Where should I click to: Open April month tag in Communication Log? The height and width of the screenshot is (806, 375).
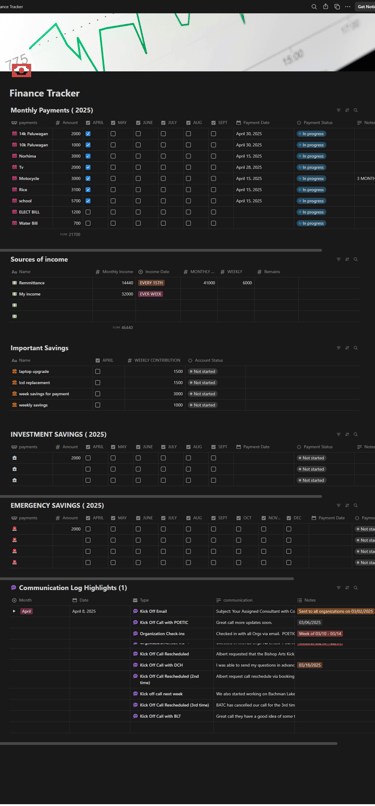click(x=27, y=611)
